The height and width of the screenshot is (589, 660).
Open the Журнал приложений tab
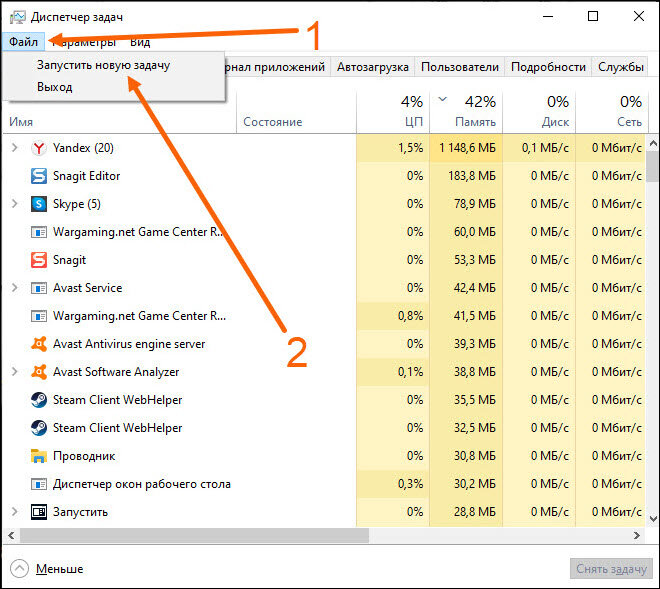pos(276,67)
